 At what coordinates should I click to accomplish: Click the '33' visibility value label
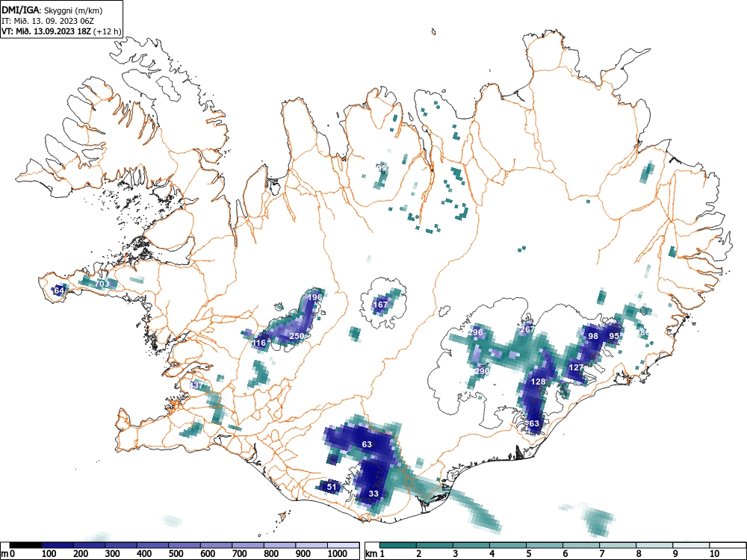click(373, 494)
